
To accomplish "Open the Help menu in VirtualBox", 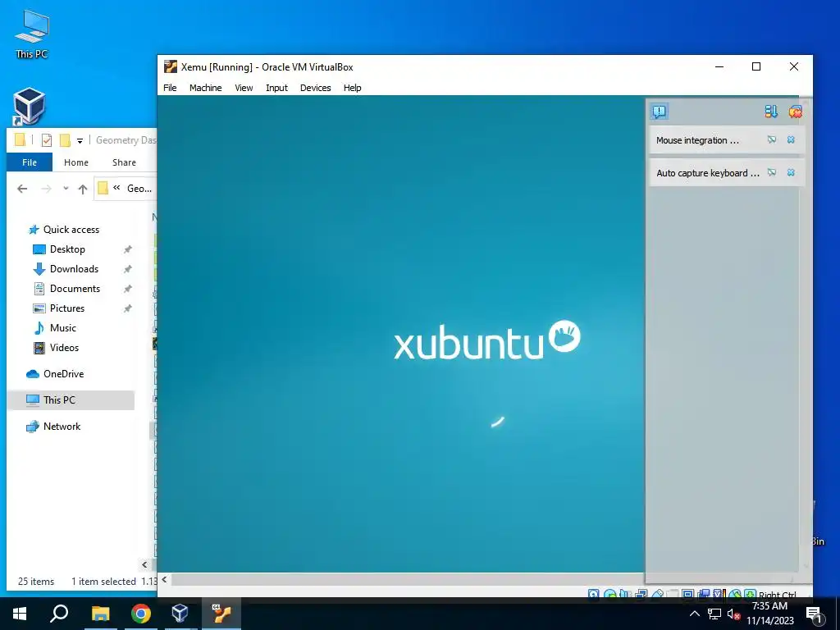I will [352, 88].
